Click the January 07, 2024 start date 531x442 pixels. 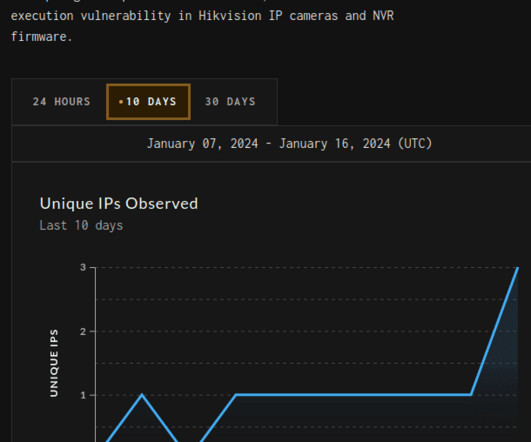[x=203, y=144]
